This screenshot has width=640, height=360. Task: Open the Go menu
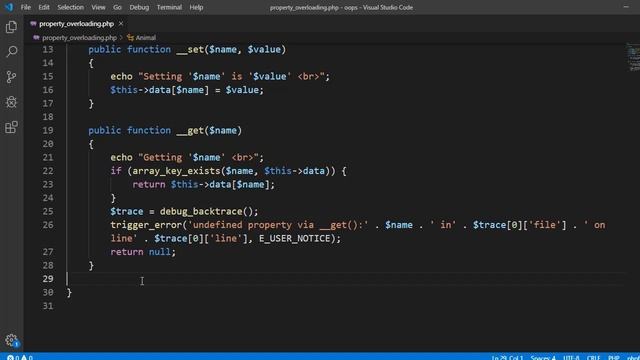pos(117,7)
